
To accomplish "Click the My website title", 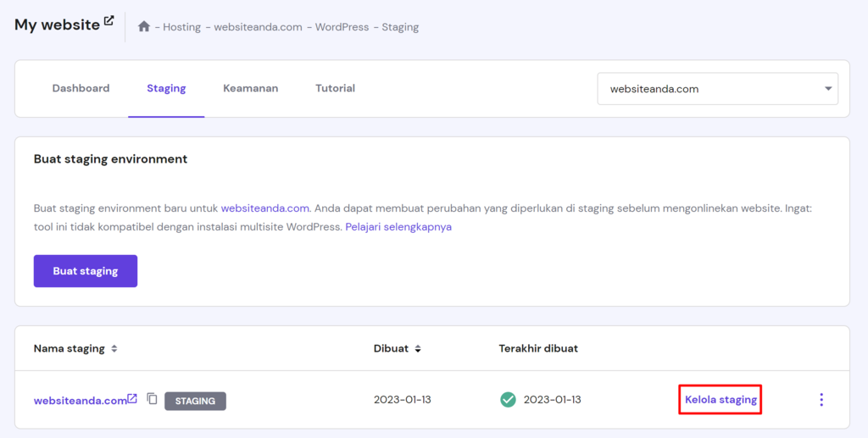I will [57, 25].
